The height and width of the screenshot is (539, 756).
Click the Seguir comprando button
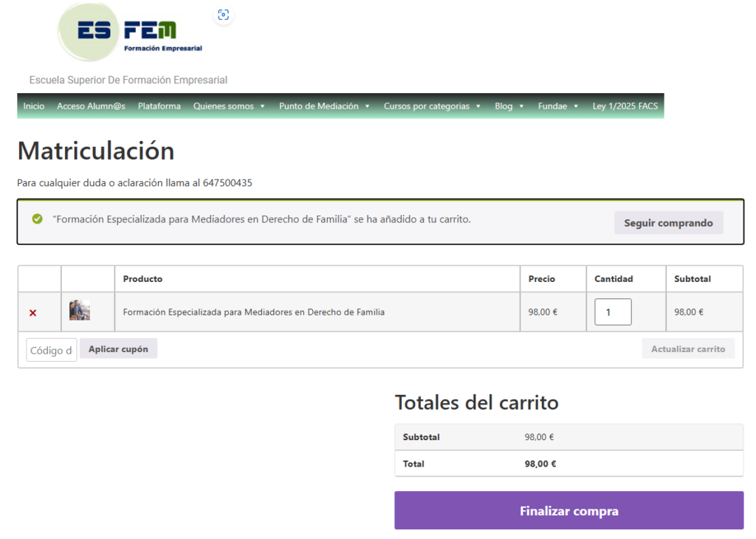click(668, 223)
